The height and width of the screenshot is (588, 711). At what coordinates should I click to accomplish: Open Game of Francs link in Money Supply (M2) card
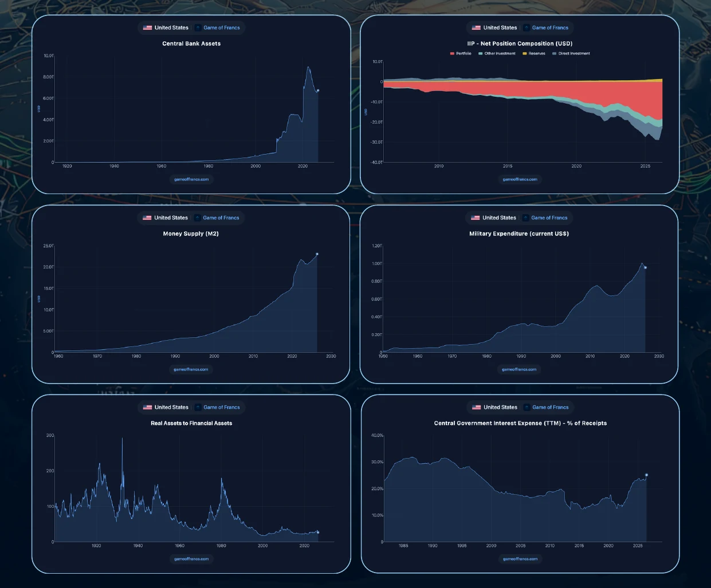221,218
